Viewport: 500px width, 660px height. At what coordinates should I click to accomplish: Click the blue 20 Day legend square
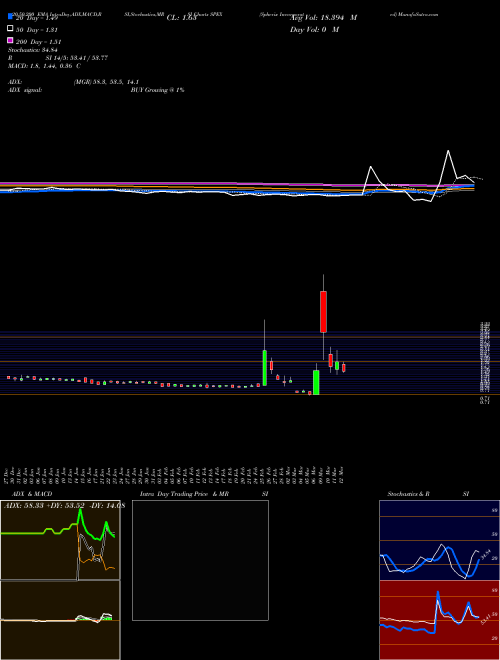pyautogui.click(x=10, y=17)
